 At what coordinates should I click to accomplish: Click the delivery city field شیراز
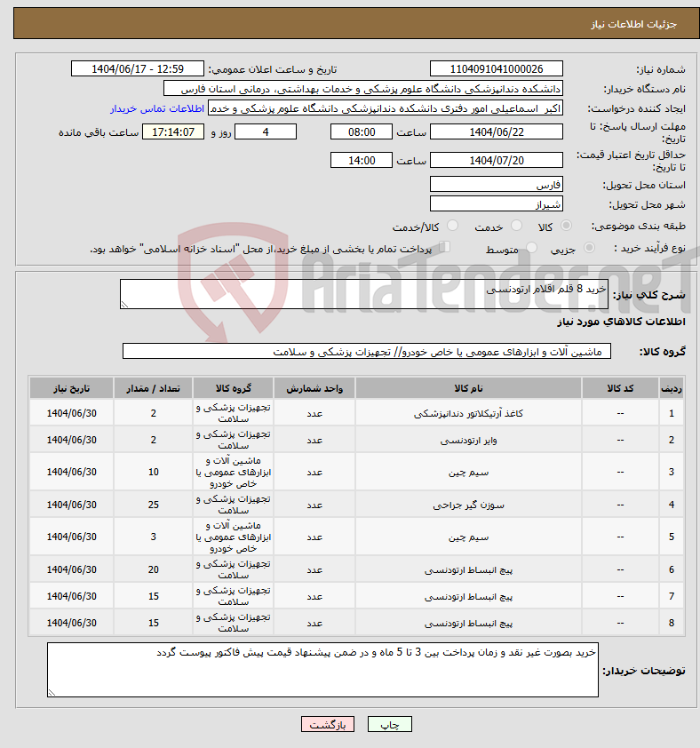point(497,204)
